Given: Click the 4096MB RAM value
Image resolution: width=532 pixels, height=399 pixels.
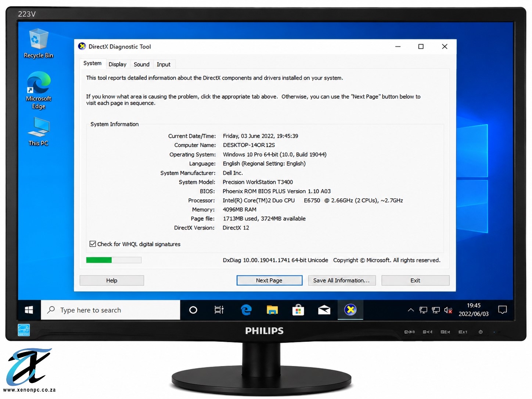Looking at the screenshot, I should pyautogui.click(x=240, y=209).
